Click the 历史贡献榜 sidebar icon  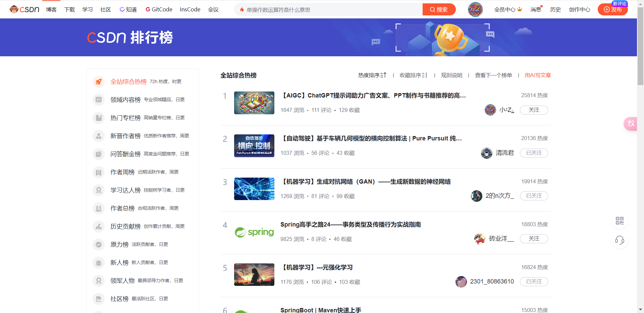99,226
